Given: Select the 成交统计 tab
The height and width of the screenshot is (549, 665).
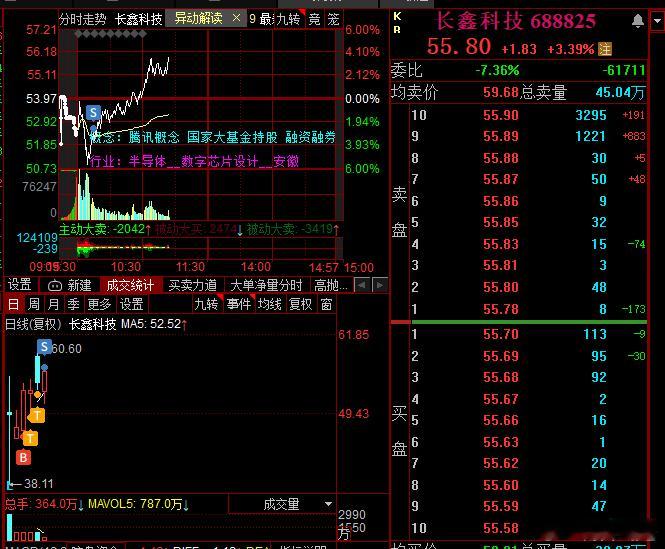Looking at the screenshot, I should click(130, 285).
